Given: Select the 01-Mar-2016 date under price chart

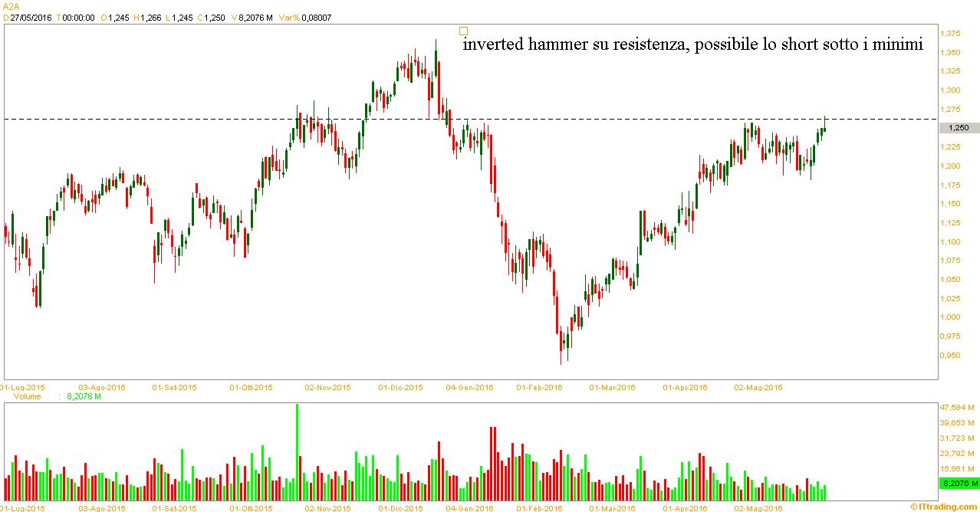Looking at the screenshot, I should (612, 388).
